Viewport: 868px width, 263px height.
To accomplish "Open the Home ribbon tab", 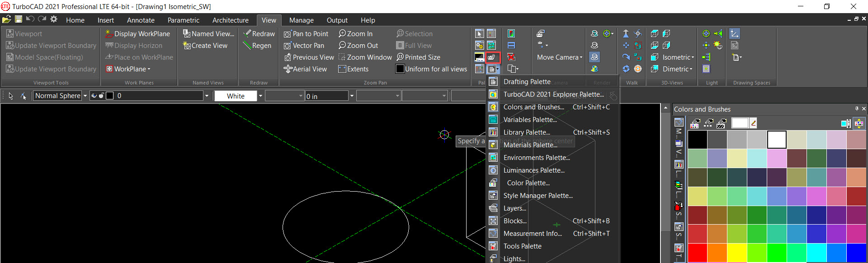I will [75, 20].
